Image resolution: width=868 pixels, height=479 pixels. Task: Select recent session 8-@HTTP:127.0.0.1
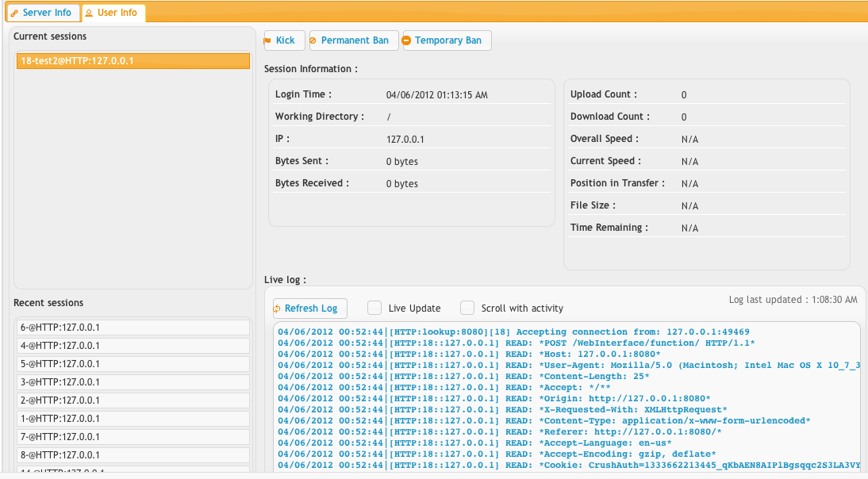(133, 455)
